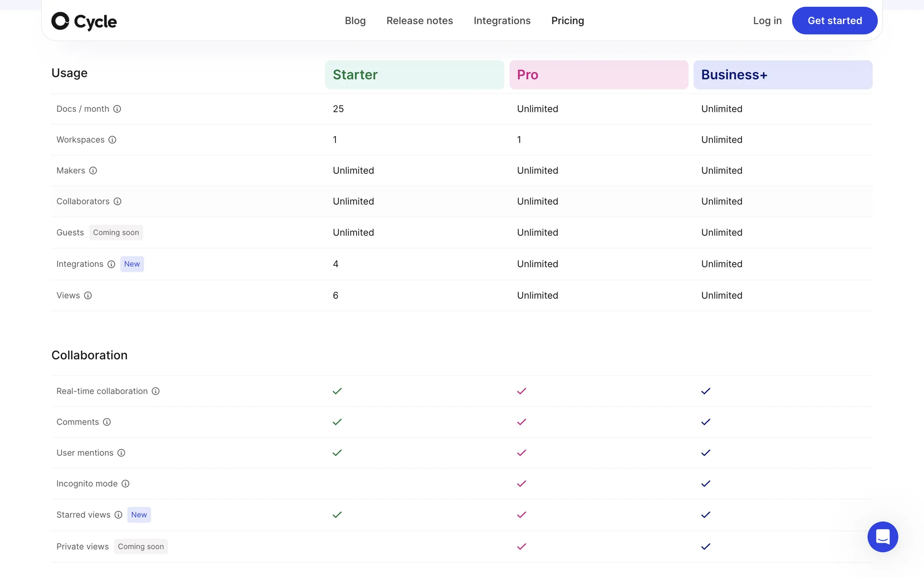Go to Release notes

[x=419, y=21]
